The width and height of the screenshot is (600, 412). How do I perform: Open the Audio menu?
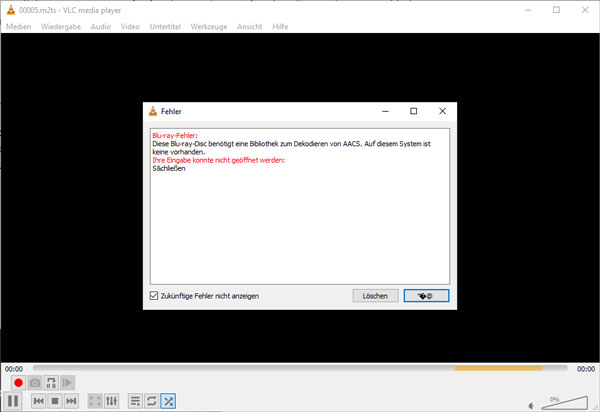point(101,26)
